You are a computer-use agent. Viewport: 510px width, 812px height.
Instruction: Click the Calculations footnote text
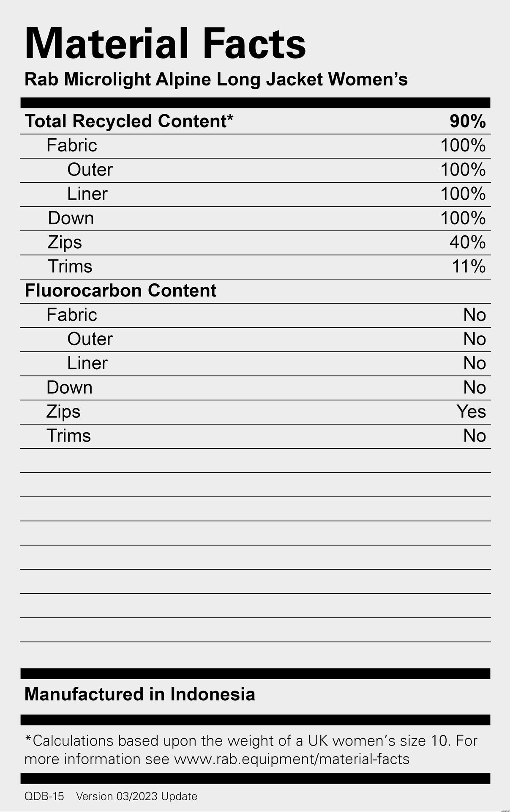(x=251, y=750)
